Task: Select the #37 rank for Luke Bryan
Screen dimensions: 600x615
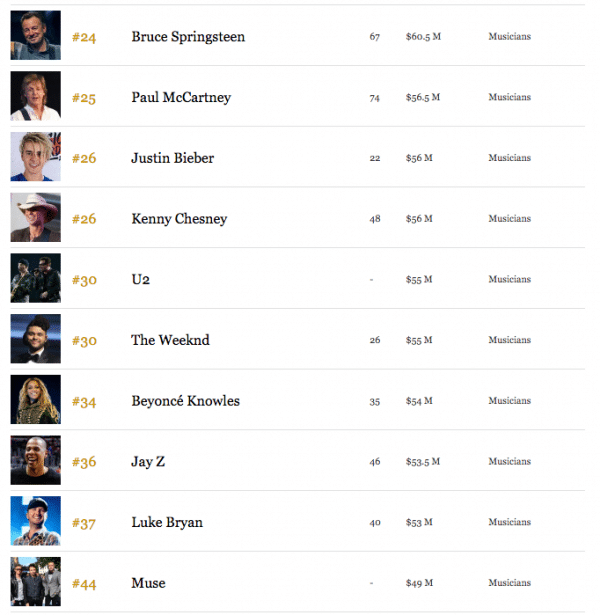Action: [84, 523]
